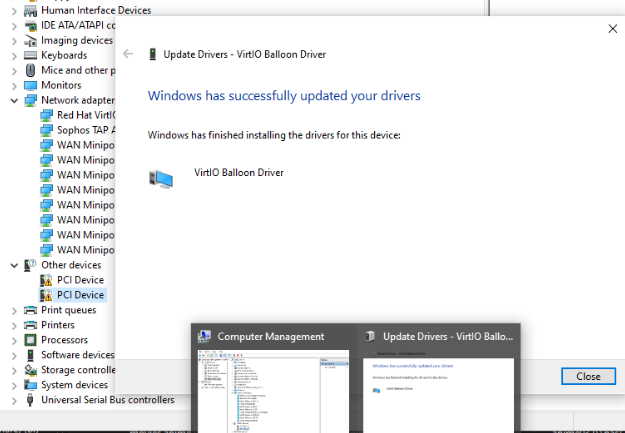
Task: Click the Computer Management preview icon
Action: coord(204,337)
